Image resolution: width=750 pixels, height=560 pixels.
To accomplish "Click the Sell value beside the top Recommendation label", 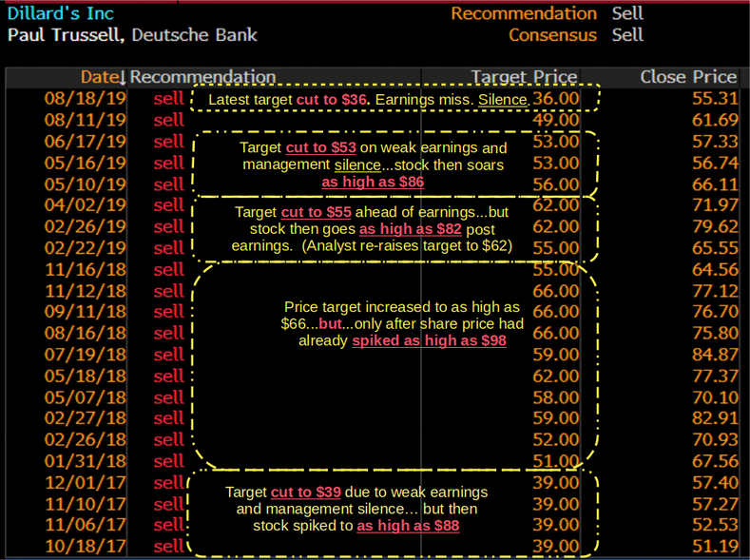I will click(x=627, y=13).
